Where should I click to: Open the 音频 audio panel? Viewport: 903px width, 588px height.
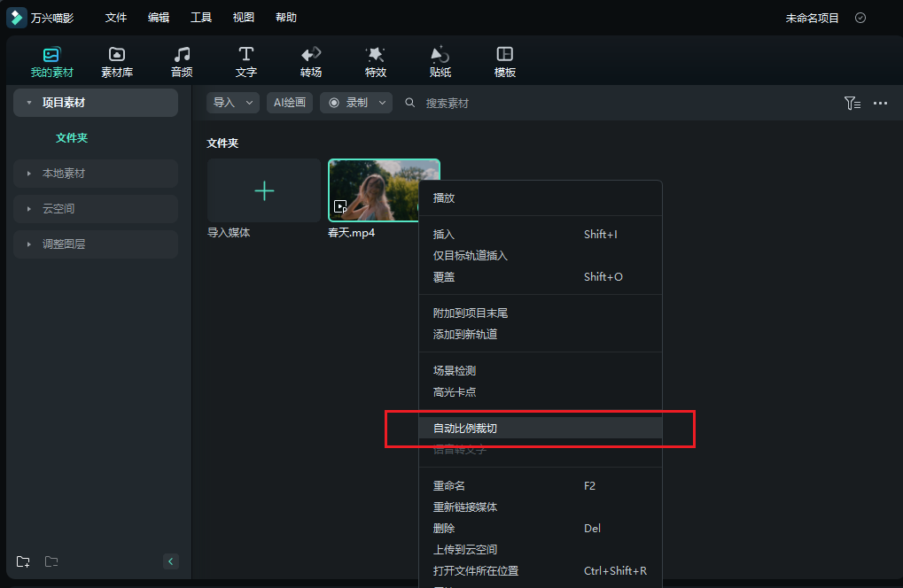click(181, 60)
